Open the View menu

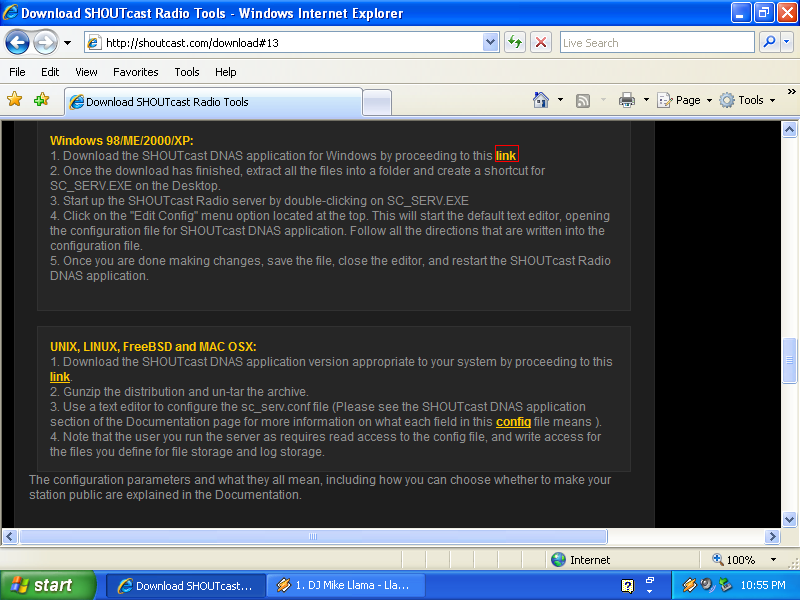(x=86, y=72)
